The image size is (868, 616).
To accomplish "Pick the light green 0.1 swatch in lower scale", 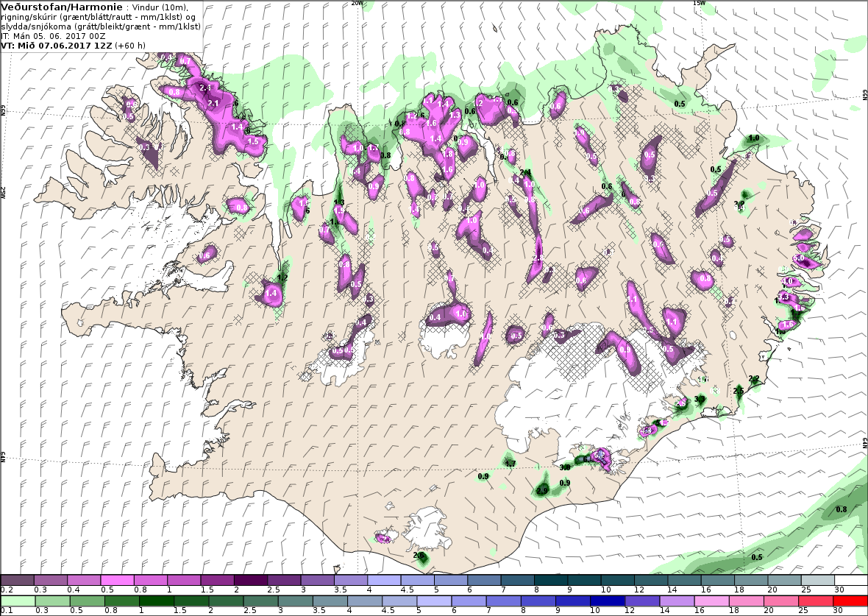I will click(x=18, y=601).
